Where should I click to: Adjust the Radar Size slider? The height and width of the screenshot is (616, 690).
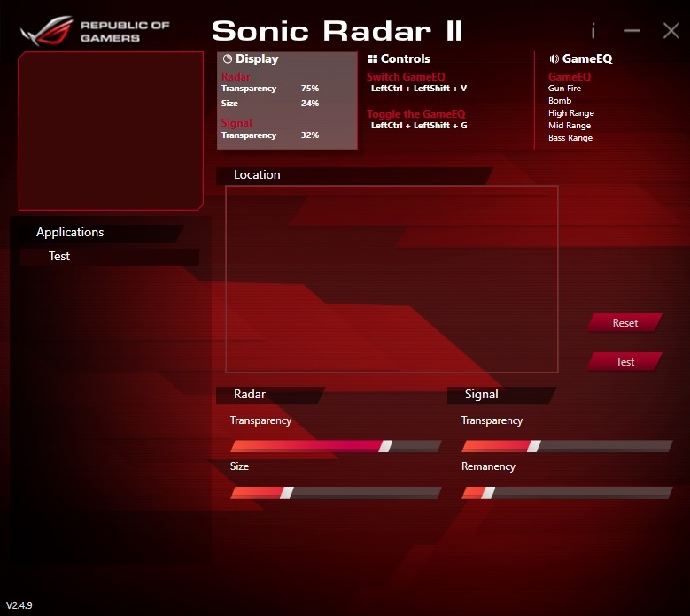coord(336,492)
